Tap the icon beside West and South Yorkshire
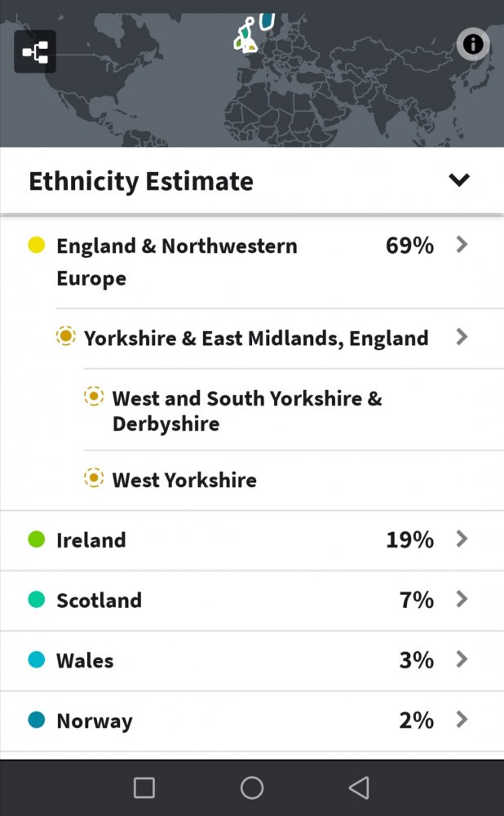 point(94,397)
